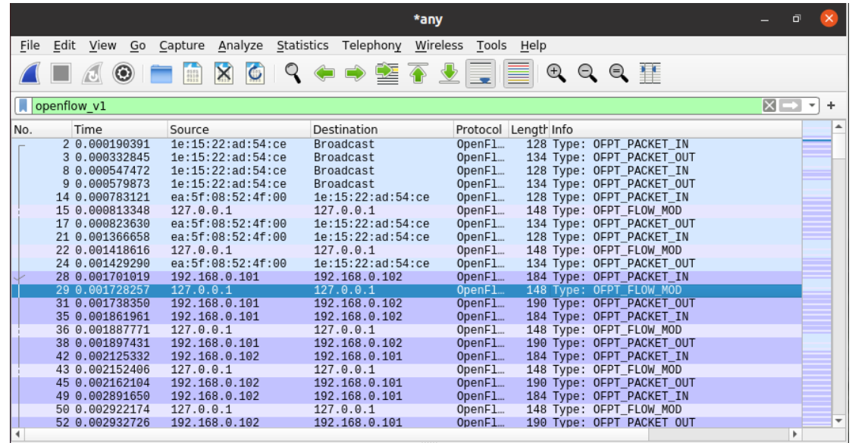Sort by the Protocol column header
Viewport: 868px width, 443px height.
pos(480,129)
